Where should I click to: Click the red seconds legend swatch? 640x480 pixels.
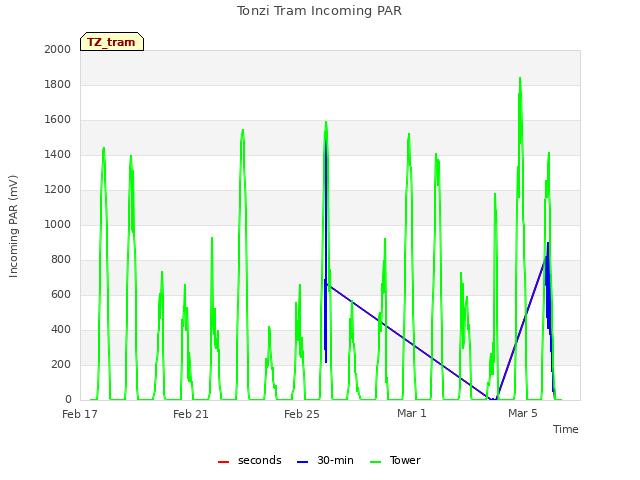click(x=223, y=462)
